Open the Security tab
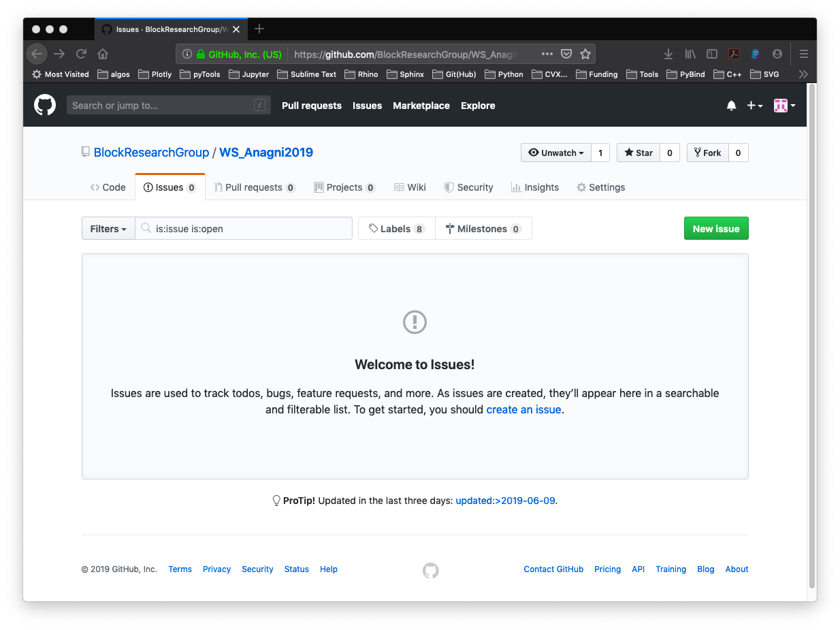Viewport: 840px width, 630px height. 468,187
